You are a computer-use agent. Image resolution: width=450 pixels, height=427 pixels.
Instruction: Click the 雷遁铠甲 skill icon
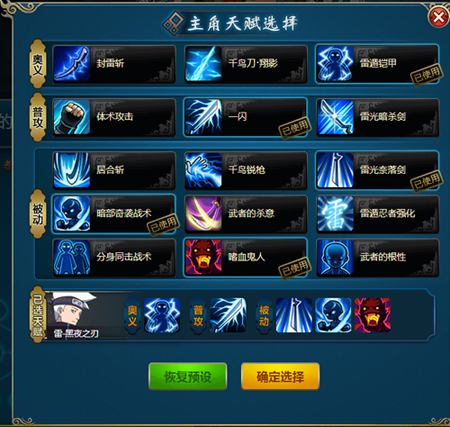point(335,64)
